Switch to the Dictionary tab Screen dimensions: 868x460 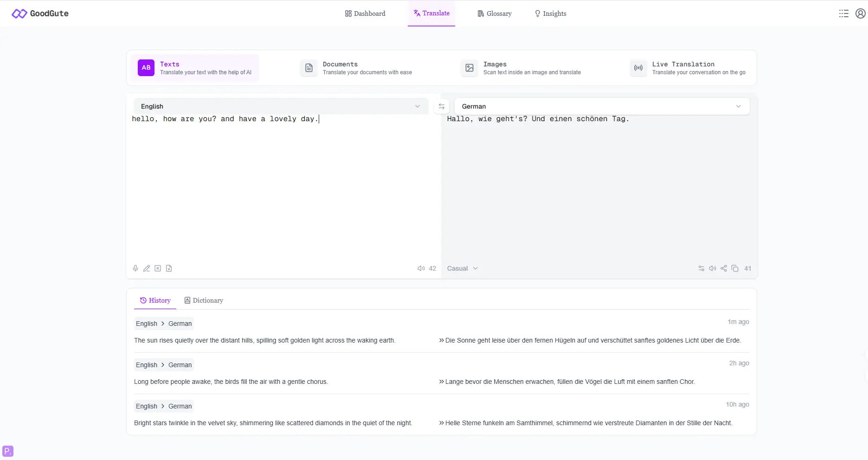[204, 300]
